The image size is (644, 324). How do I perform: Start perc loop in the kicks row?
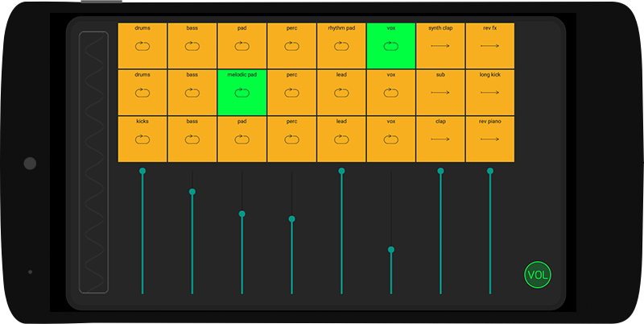[x=291, y=139]
